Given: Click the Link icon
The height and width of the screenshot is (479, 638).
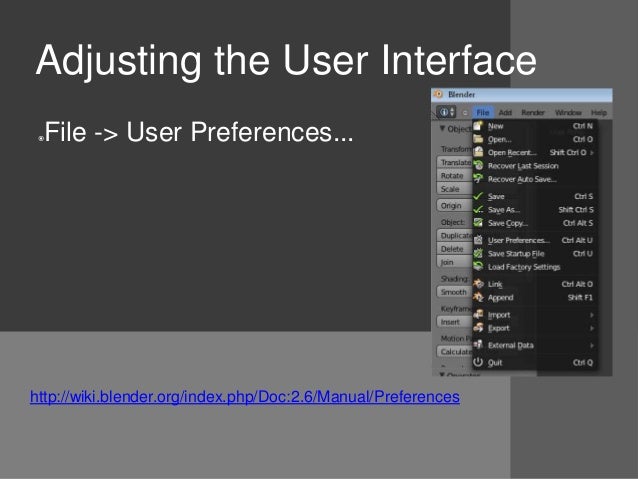Looking at the screenshot, I should 478,284.
